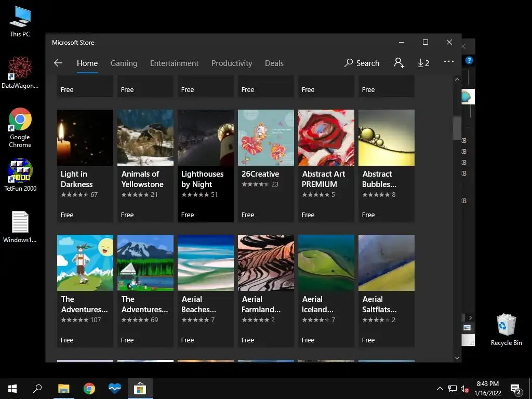Open the Google Chrome desktop shortcut
This screenshot has height=399, width=532.
click(20, 128)
